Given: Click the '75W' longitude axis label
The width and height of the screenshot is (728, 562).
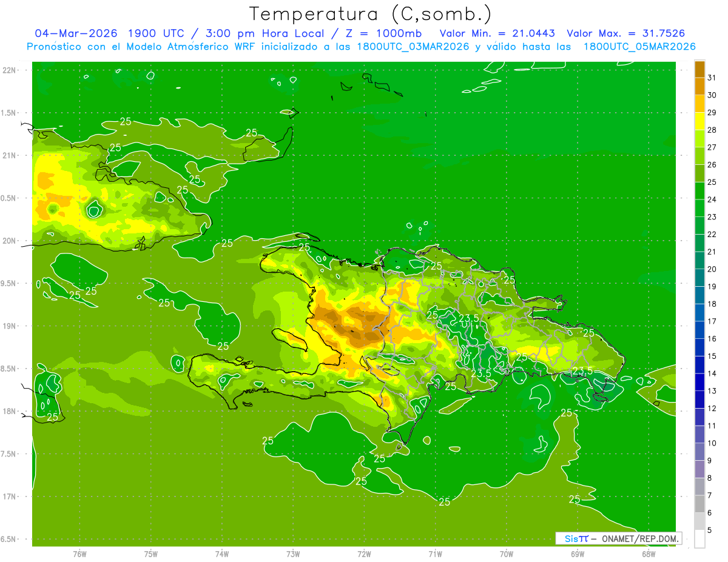Looking at the screenshot, I should click(x=151, y=554).
